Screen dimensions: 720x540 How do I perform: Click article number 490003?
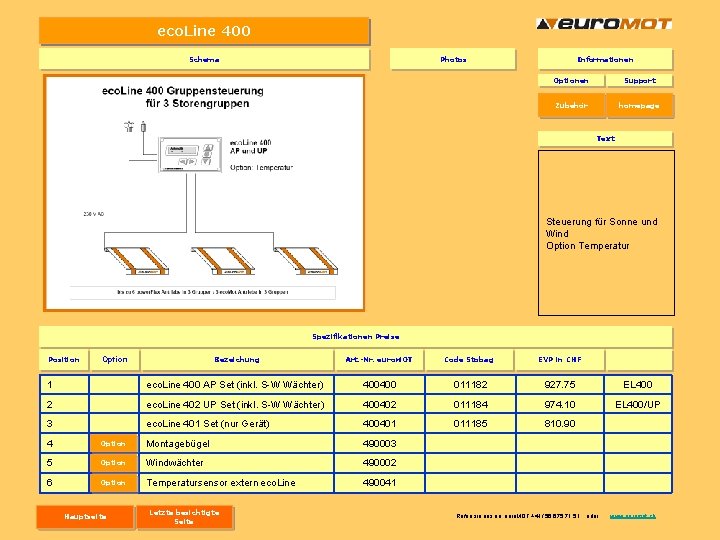click(x=379, y=444)
